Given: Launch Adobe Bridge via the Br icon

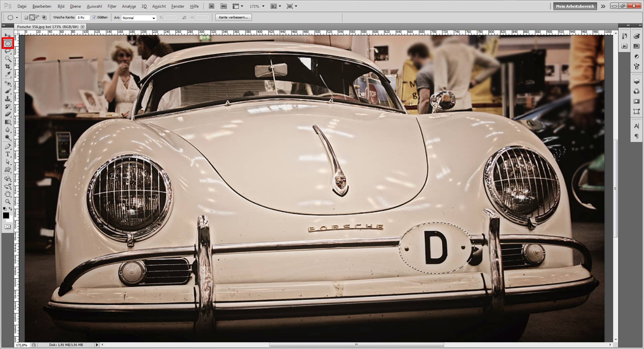Looking at the screenshot, I should click(x=211, y=6).
